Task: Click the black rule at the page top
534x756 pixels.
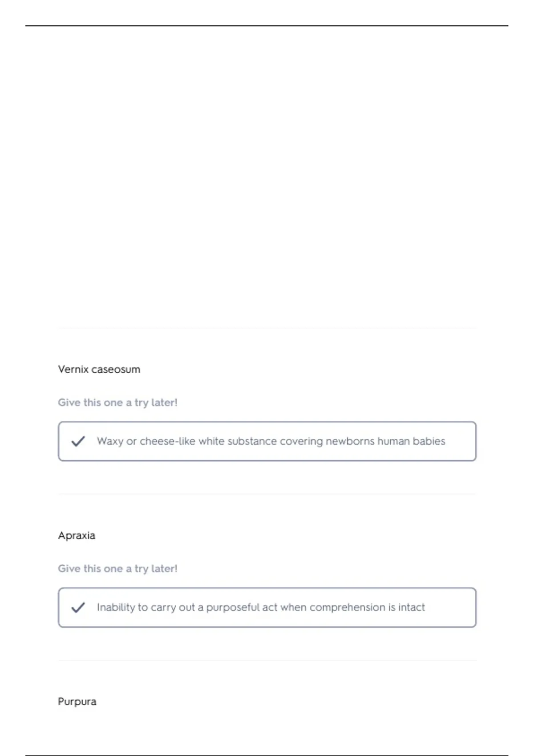Action: click(267, 26)
